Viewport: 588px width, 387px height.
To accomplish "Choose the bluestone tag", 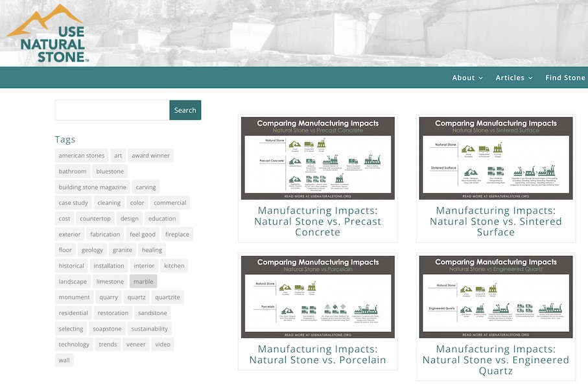I will pos(110,171).
